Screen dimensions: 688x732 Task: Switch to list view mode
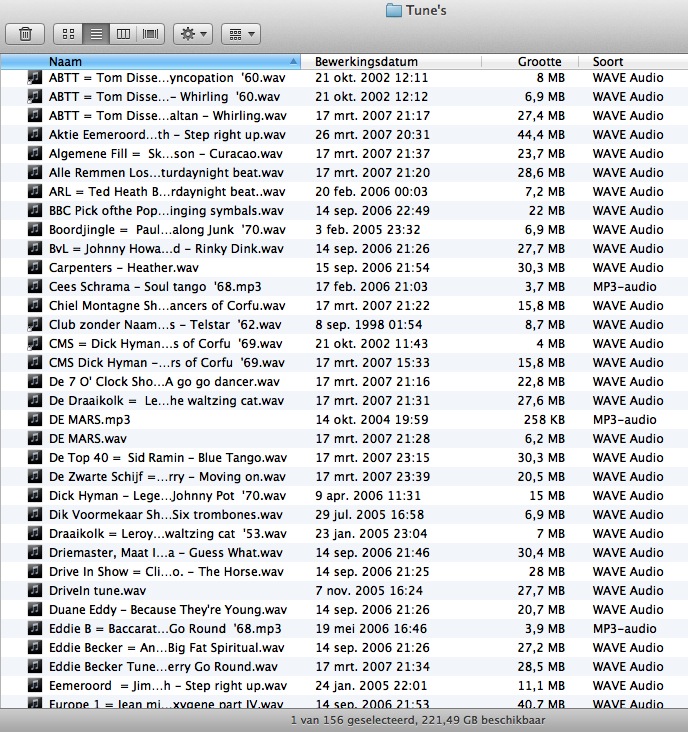[95, 34]
